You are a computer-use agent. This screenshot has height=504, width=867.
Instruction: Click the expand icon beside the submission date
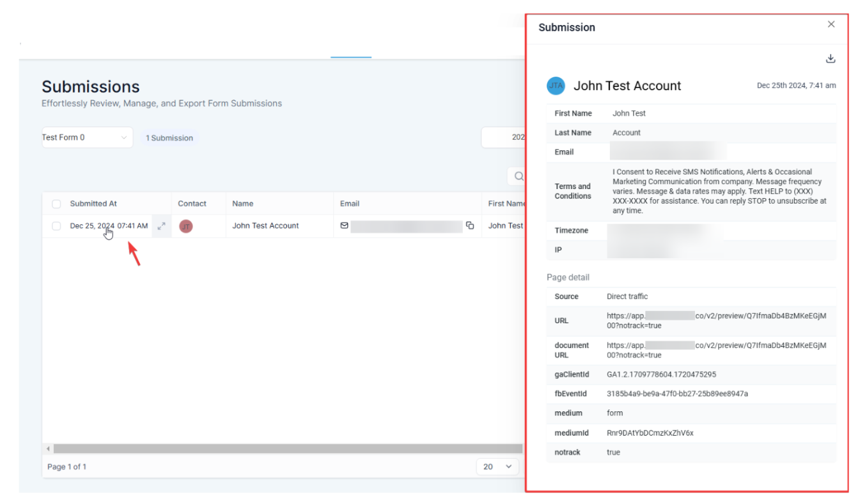click(162, 225)
